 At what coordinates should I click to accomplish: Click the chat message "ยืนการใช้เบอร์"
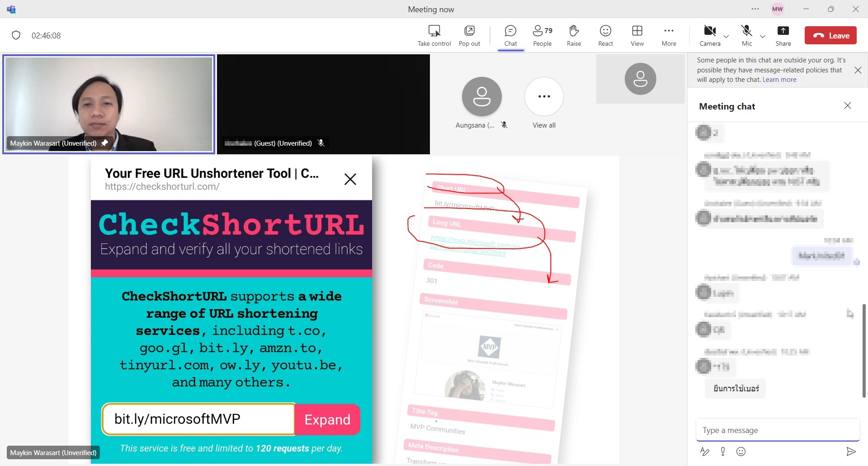pos(736,388)
